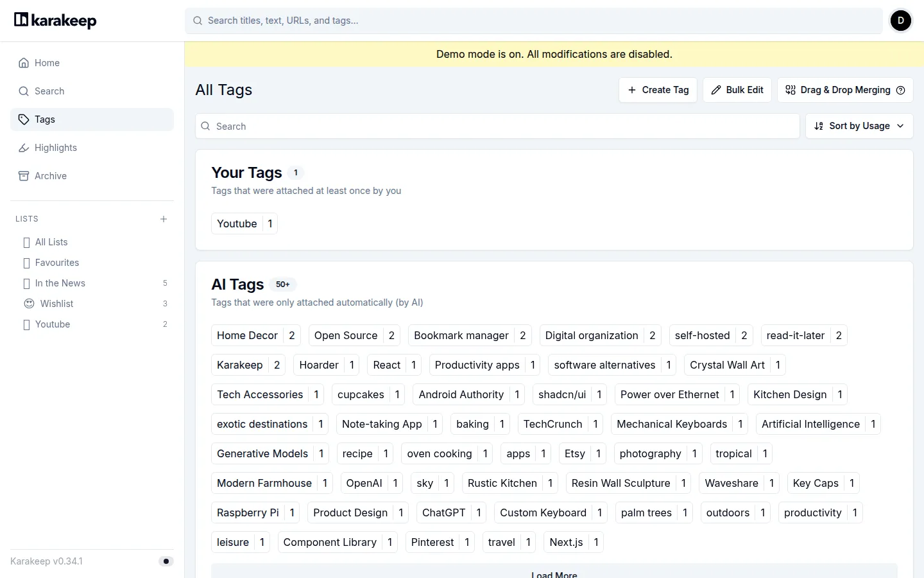The image size is (924, 578).
Task: Open the Sort by Usage dropdown
Action: tap(859, 126)
